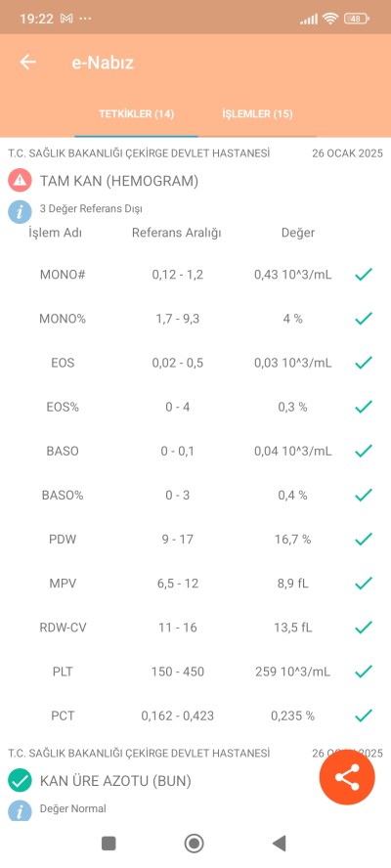Open the TAM KAN (HEMOGRAM) test title

(119, 181)
